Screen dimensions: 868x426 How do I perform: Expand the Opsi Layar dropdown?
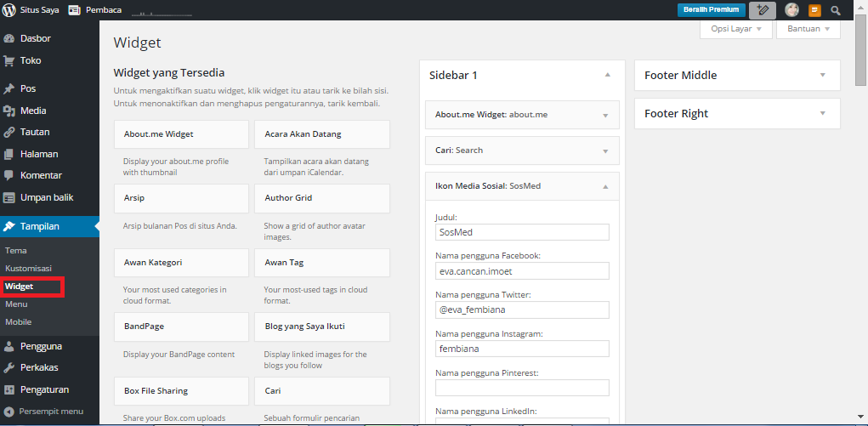click(736, 29)
